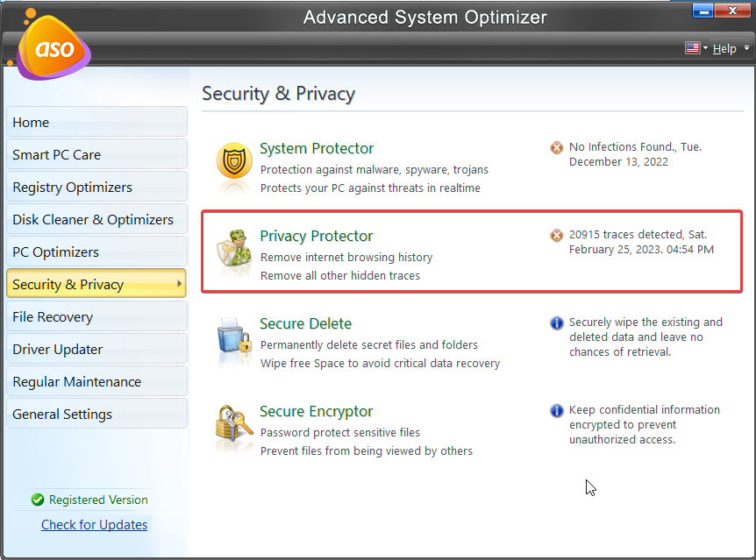The width and height of the screenshot is (756, 560).
Task: Click the infections status icon next to System Protector
Action: coord(556,147)
